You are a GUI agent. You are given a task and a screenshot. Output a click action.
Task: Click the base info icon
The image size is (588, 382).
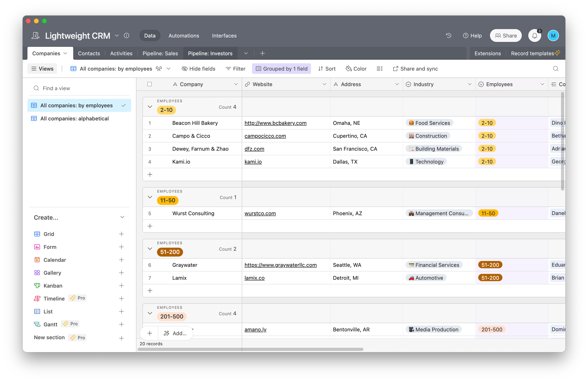coord(127,35)
